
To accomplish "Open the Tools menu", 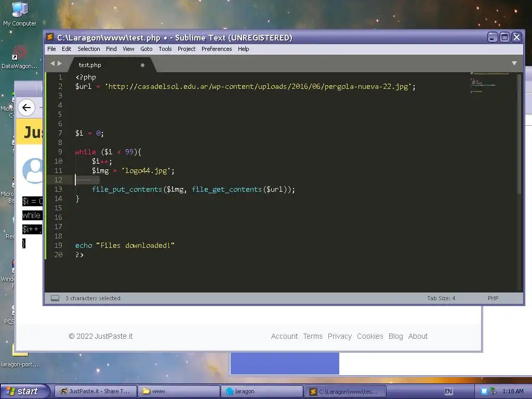I will point(165,49).
